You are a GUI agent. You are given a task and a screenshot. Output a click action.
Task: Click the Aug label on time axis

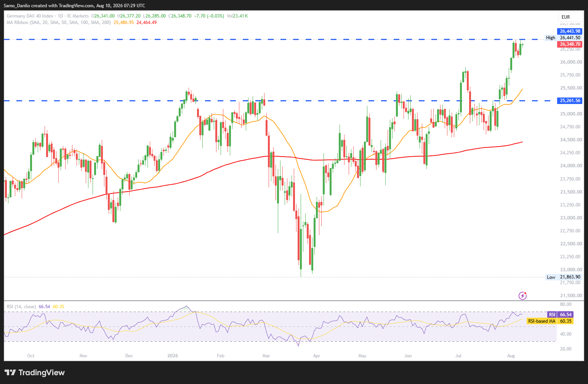pyautogui.click(x=511, y=356)
